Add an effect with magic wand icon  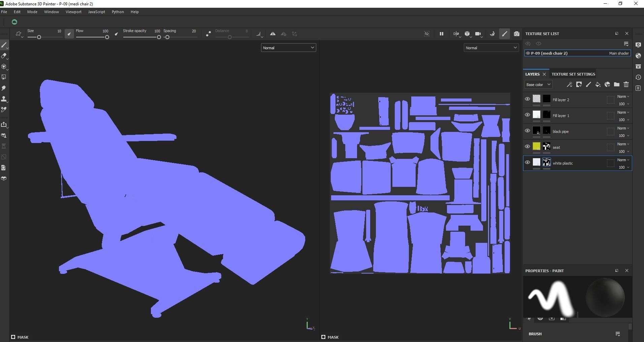[x=569, y=85]
